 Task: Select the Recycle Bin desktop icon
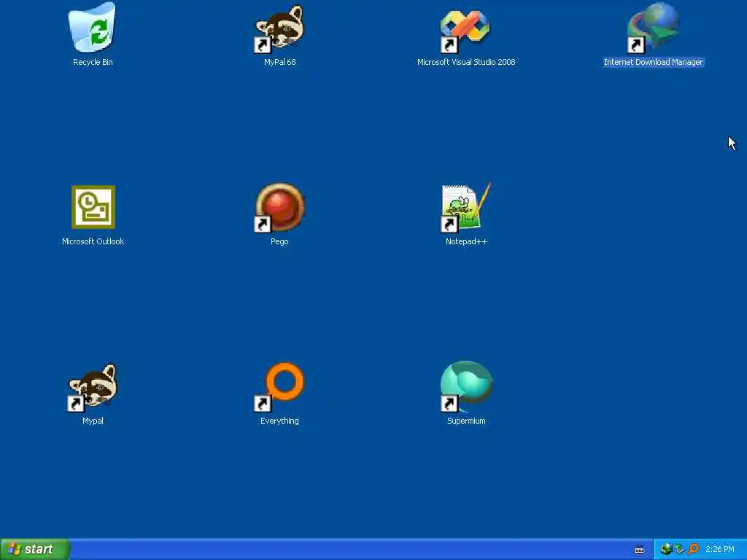93,27
